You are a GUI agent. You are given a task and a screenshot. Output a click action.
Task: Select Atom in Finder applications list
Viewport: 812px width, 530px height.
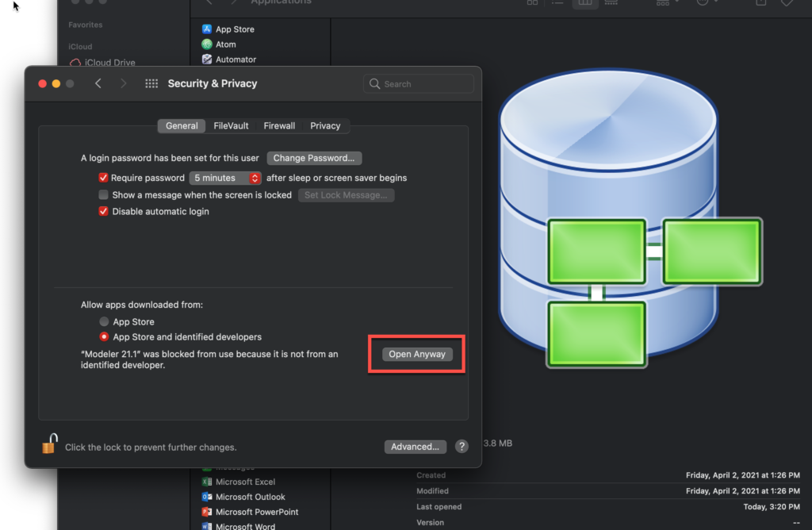(219, 44)
